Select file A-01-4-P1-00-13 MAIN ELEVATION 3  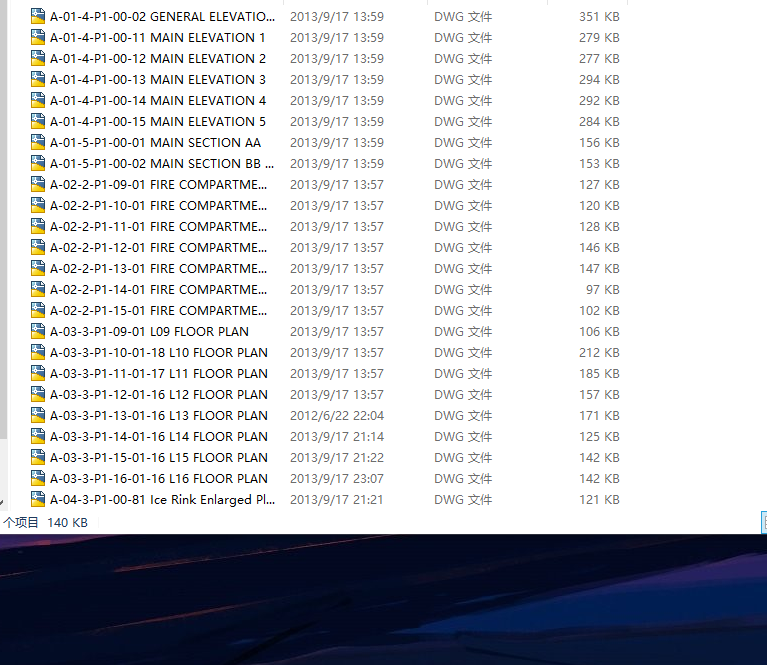(x=158, y=80)
